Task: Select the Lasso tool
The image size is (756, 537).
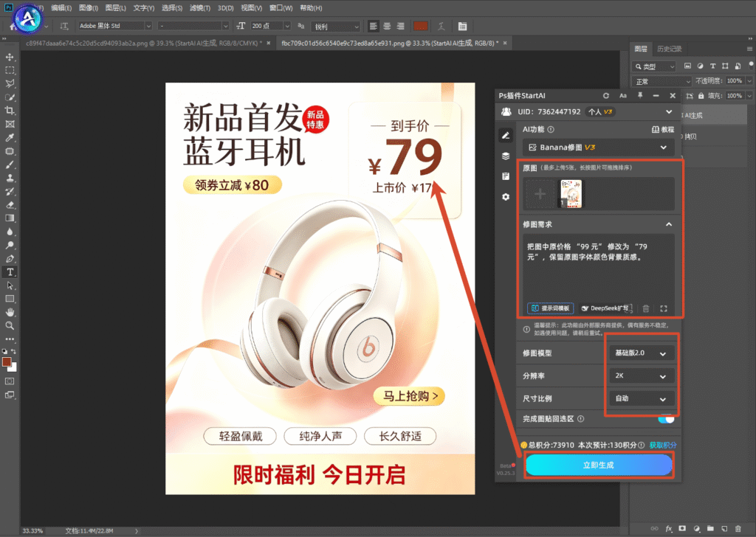Action: point(10,83)
